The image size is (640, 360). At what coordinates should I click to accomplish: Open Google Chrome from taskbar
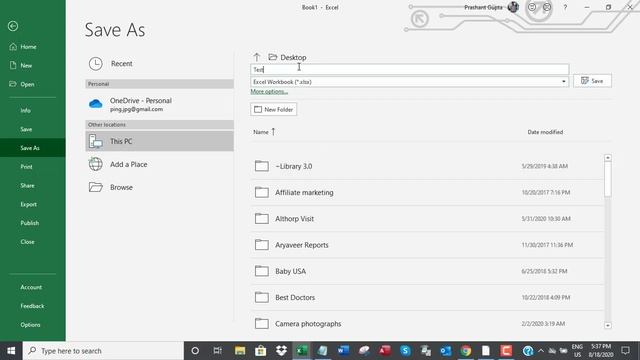point(466,351)
